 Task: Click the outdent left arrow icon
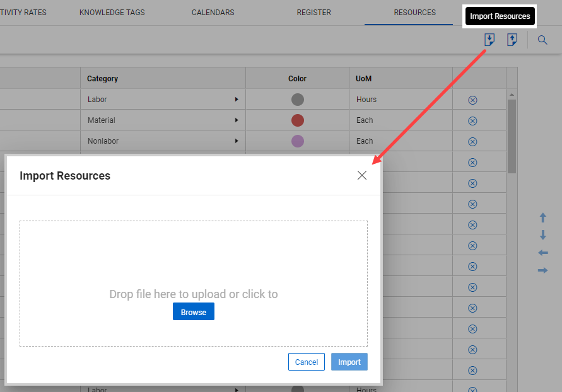(542, 253)
